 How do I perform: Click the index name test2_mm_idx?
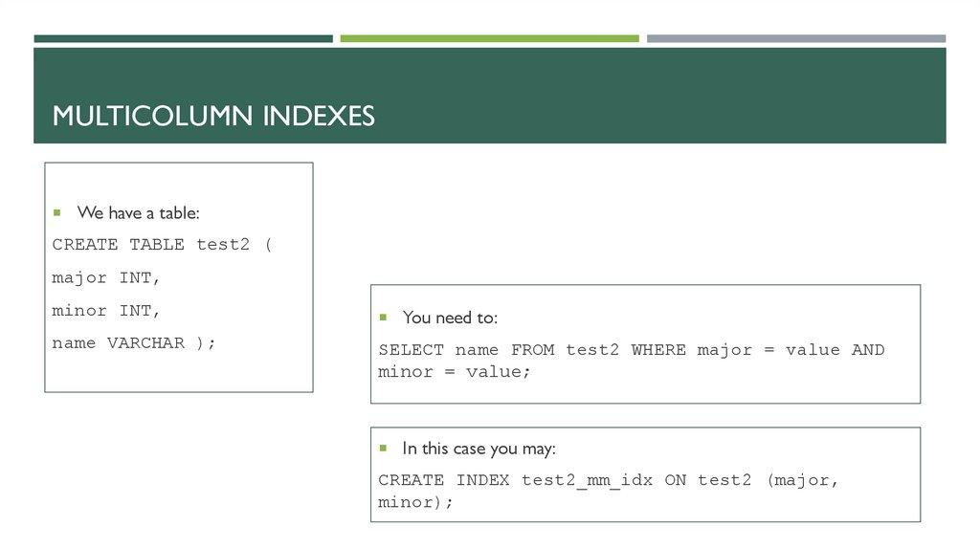587,480
